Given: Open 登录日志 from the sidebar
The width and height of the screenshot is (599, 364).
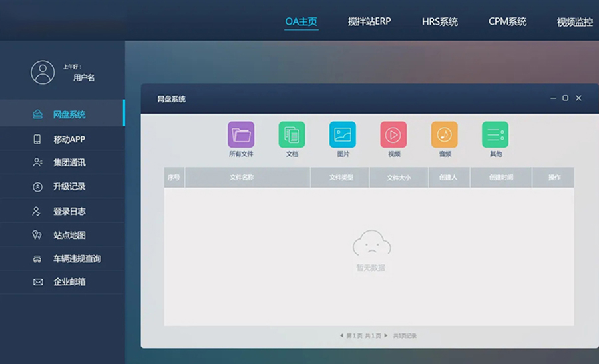Looking at the screenshot, I should tap(69, 211).
